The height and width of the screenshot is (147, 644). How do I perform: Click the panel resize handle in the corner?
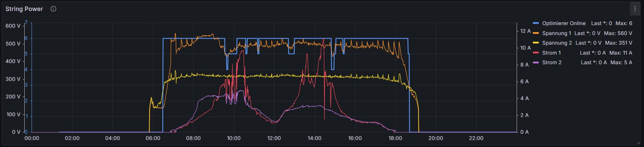tap(638, 143)
